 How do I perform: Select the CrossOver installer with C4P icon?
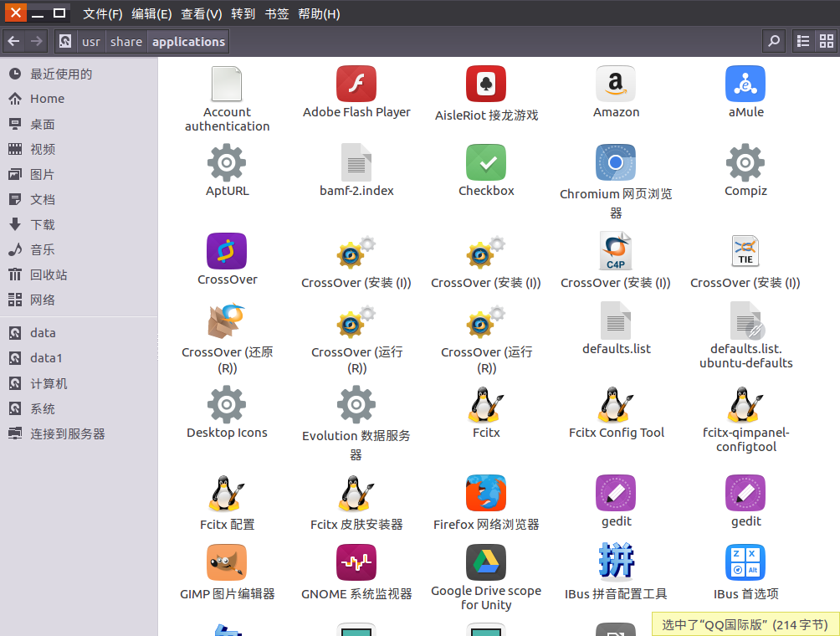tap(616, 251)
